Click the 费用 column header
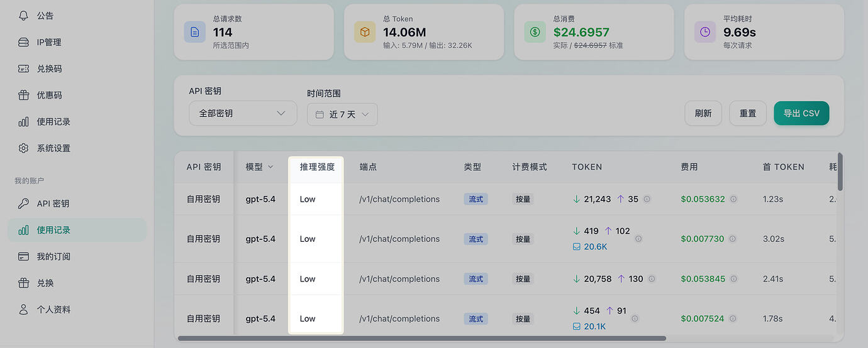Image resolution: width=868 pixels, height=348 pixels. pyautogui.click(x=689, y=167)
